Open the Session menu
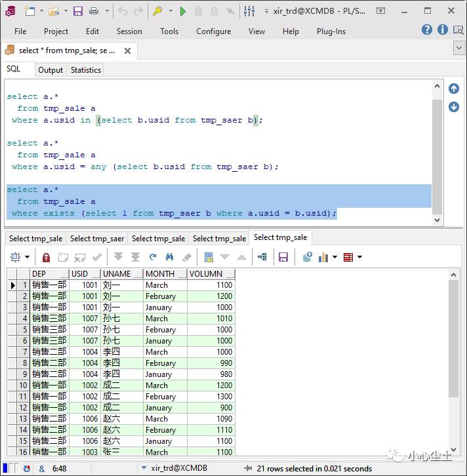This screenshot has width=467, height=476. (x=129, y=31)
